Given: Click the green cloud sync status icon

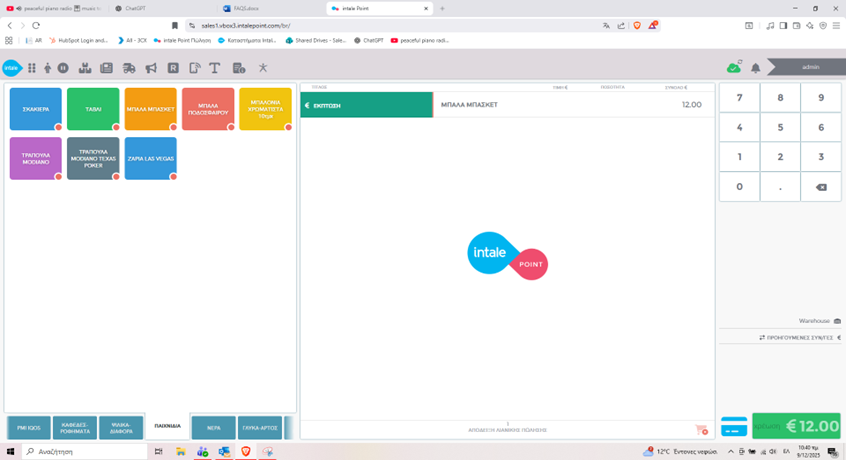Looking at the screenshot, I should point(734,67).
